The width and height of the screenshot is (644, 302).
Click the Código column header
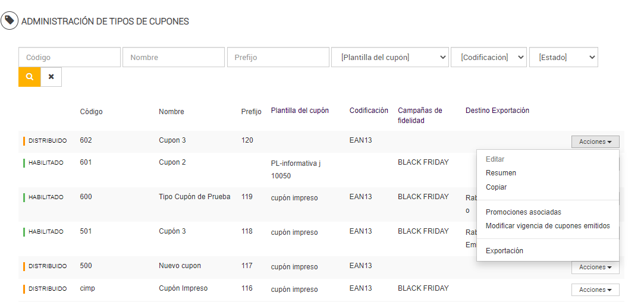[x=91, y=112]
